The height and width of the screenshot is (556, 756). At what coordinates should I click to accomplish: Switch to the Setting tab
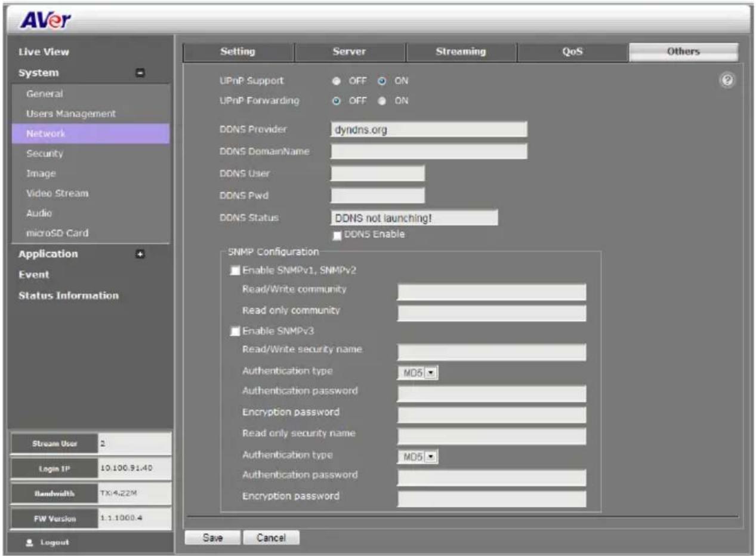(x=238, y=52)
